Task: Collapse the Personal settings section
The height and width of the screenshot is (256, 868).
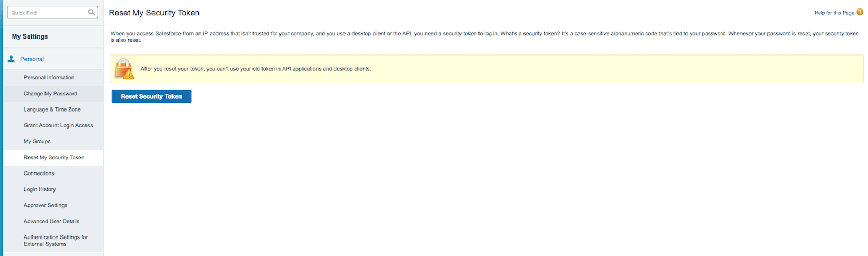Action: click(x=32, y=59)
